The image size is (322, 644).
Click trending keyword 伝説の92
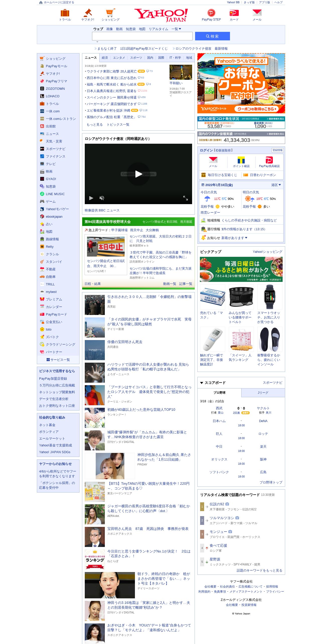click(217, 504)
